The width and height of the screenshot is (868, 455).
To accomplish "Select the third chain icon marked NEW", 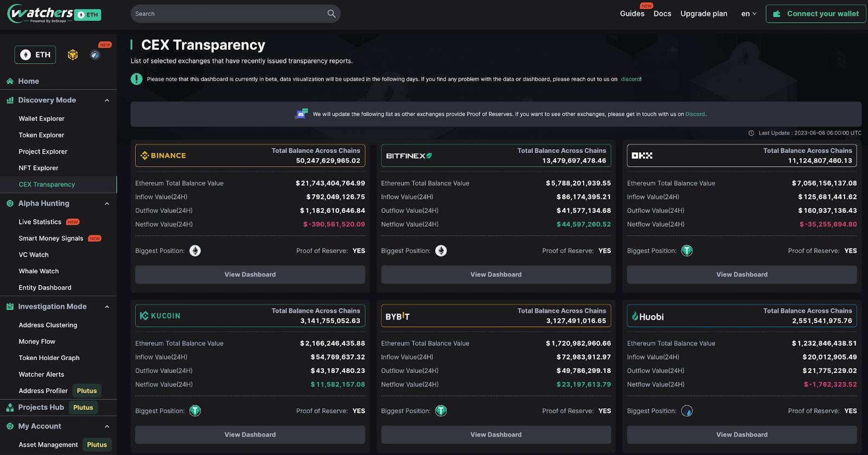I will [95, 55].
